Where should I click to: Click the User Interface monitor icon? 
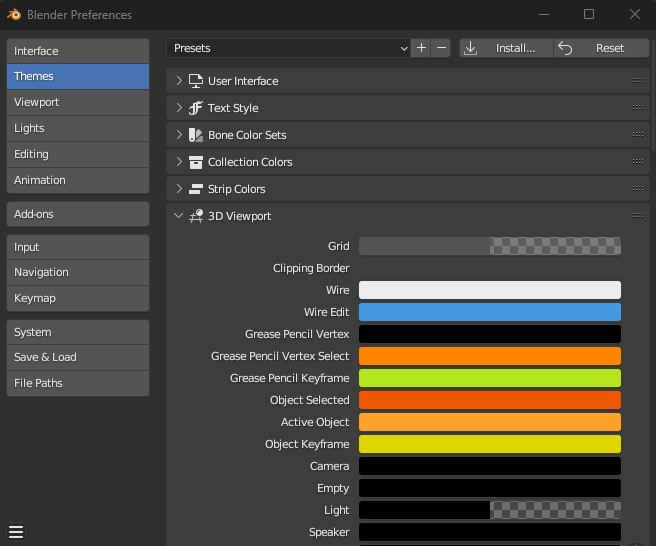click(195, 81)
